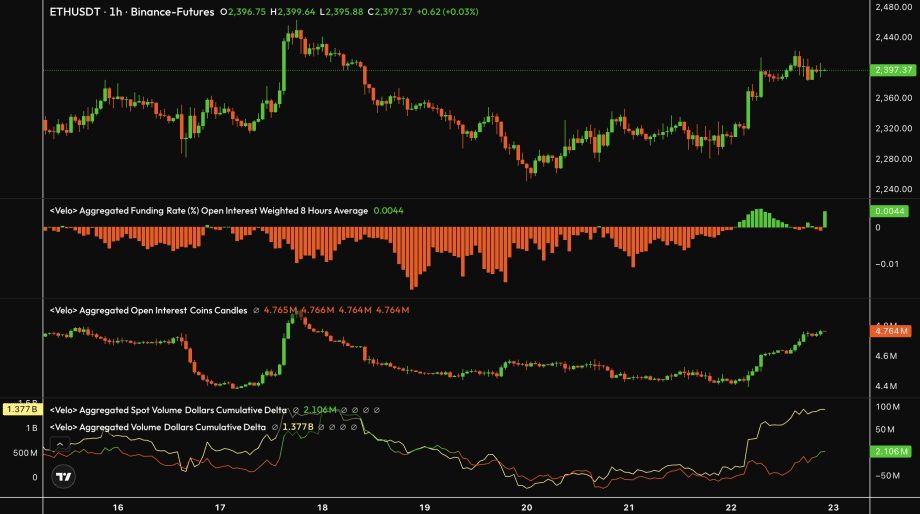Click the TradingView logo icon

tap(63, 476)
